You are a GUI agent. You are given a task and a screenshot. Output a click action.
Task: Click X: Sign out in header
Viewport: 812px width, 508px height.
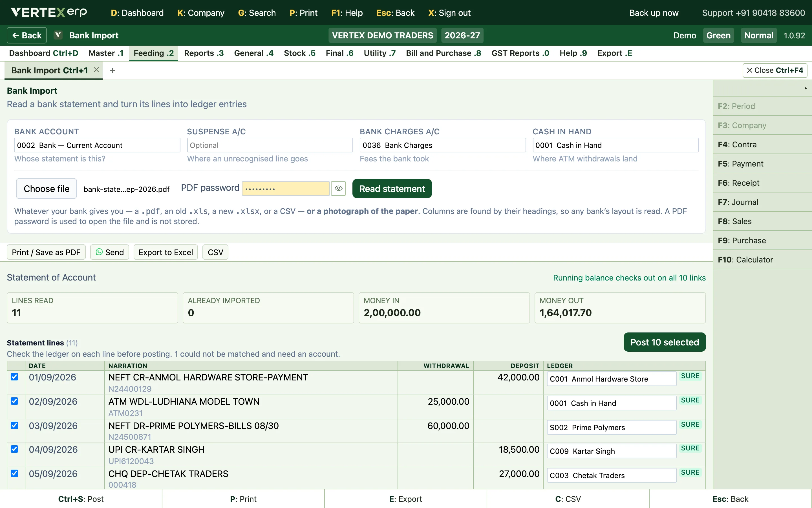pyautogui.click(x=449, y=13)
